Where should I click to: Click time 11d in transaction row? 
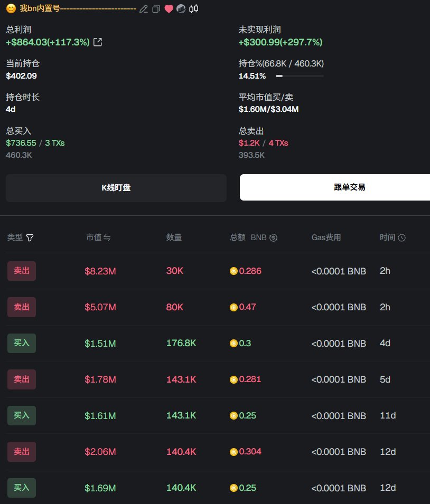click(x=388, y=416)
